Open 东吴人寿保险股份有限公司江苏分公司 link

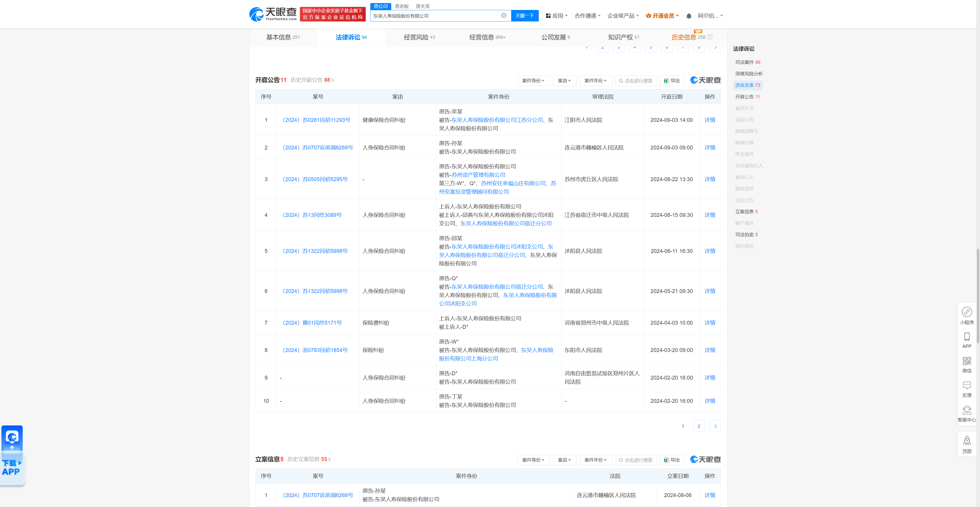click(497, 120)
